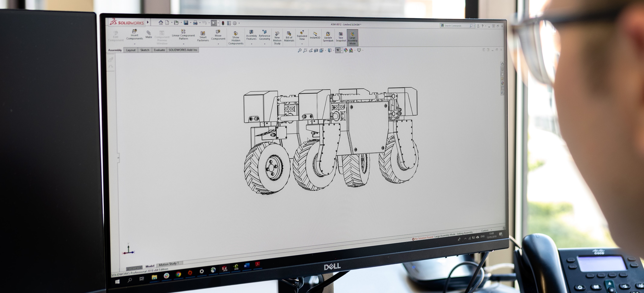This screenshot has width=644, height=293.
Task: Create a new document with New icon
Action: (x=167, y=23)
